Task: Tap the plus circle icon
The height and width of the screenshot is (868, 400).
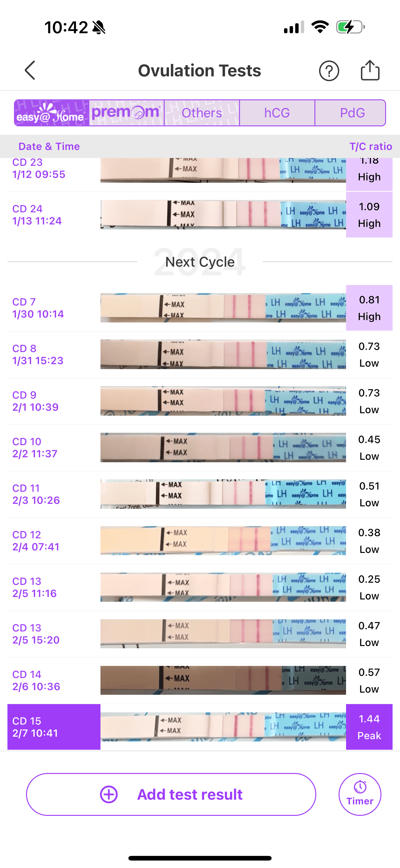Action: click(x=109, y=794)
